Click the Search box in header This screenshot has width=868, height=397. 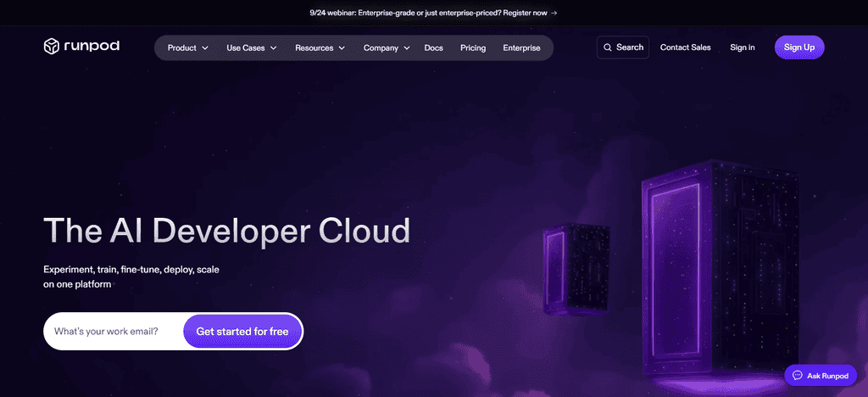click(x=623, y=48)
